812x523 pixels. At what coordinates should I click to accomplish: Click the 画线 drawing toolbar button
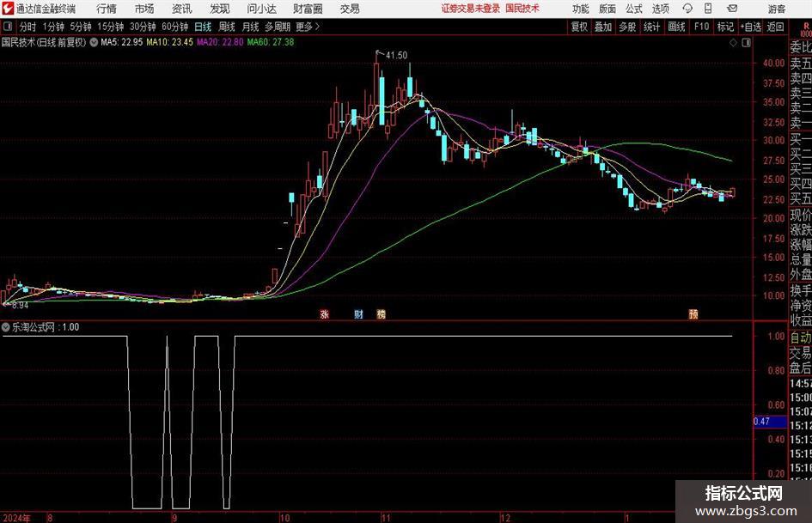[676, 27]
